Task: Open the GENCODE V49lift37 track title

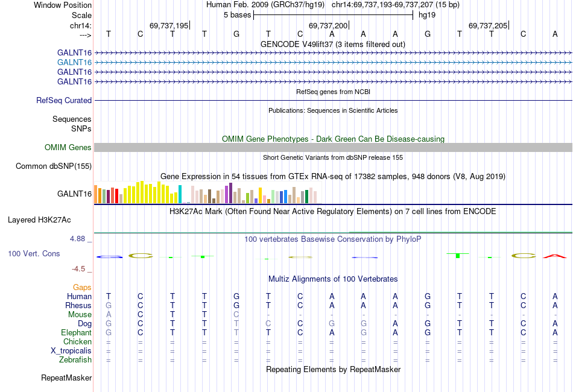Action: pyautogui.click(x=332, y=44)
